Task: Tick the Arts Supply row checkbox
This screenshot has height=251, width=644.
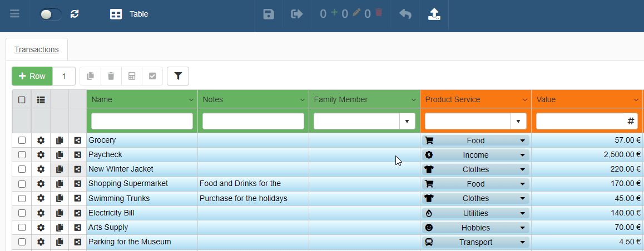Action: (22, 227)
